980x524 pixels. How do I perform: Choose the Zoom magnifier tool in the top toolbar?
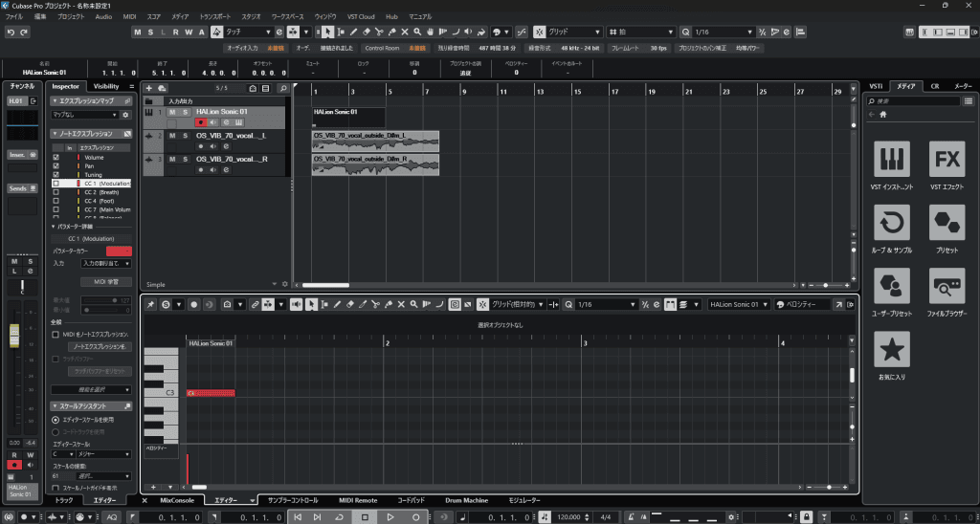417,32
